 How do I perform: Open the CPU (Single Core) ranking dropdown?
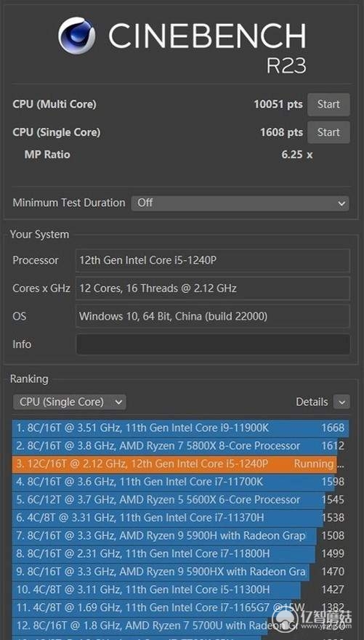(70, 402)
